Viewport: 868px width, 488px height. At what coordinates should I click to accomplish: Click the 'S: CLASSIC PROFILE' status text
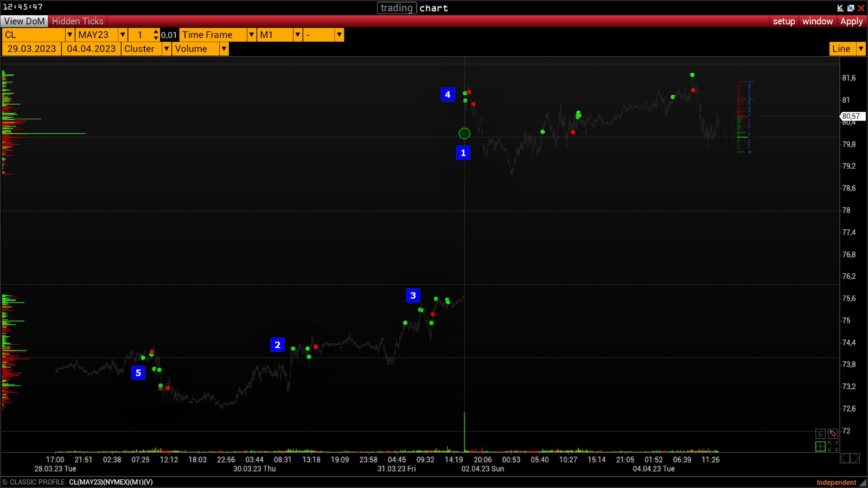tap(34, 482)
